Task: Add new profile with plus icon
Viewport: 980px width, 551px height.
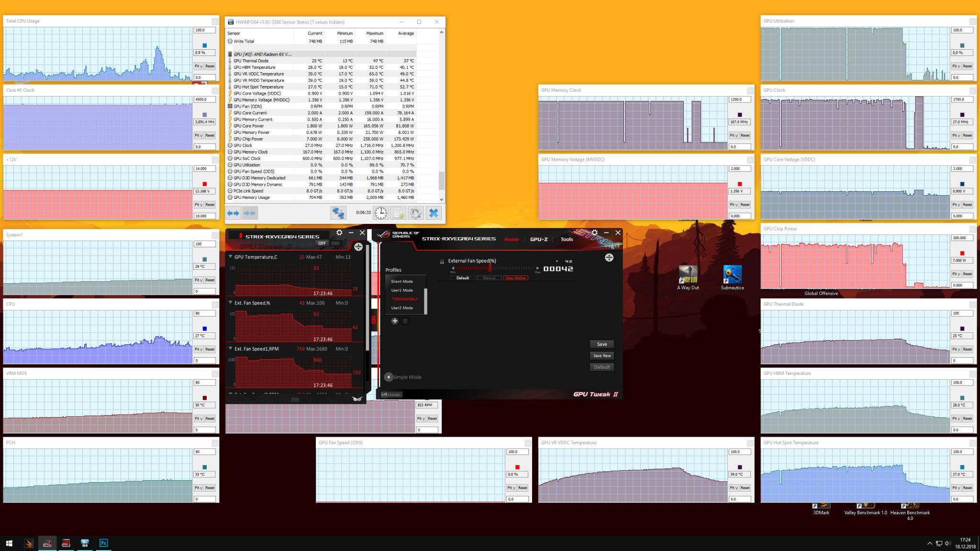Action: tap(395, 321)
